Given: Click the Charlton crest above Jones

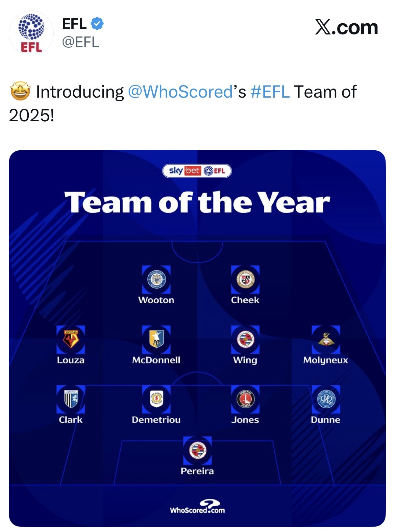Looking at the screenshot, I should [245, 399].
